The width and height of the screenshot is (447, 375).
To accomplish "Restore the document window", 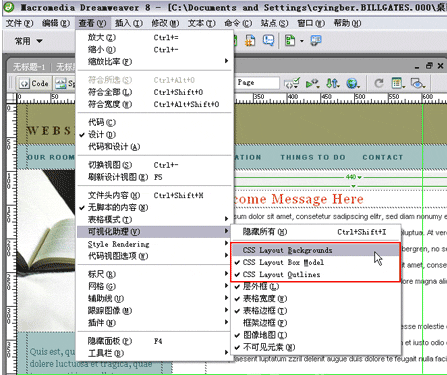I will (x=429, y=66).
